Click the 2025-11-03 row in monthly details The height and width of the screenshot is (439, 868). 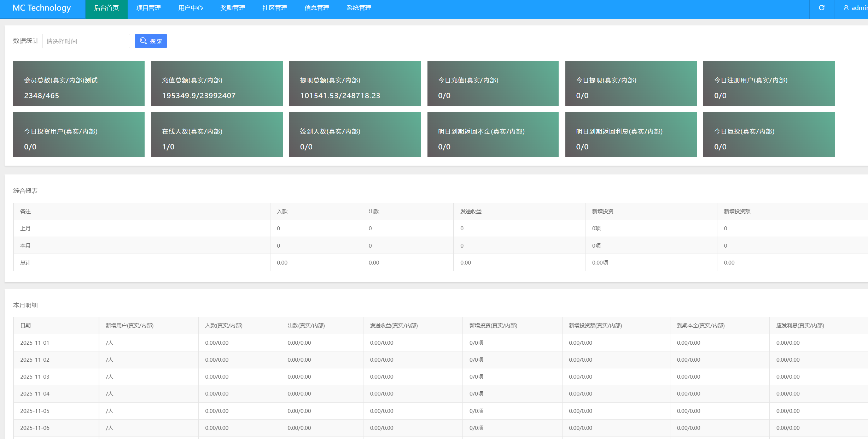(x=35, y=376)
